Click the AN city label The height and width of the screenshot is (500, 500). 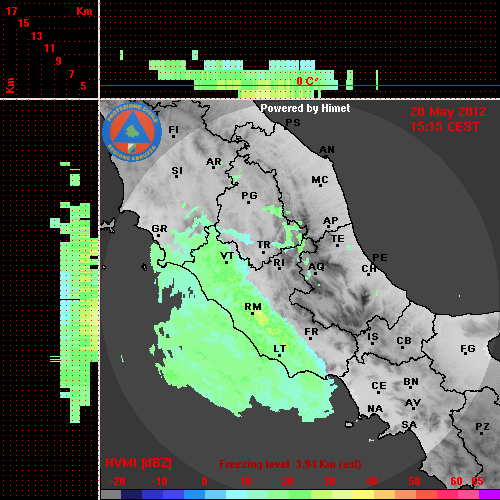(327, 150)
